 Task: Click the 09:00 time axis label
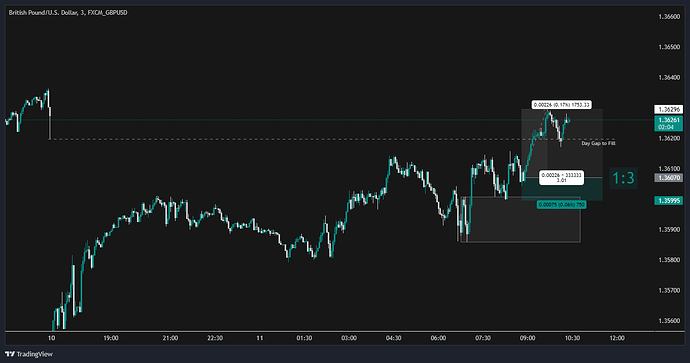(528, 338)
